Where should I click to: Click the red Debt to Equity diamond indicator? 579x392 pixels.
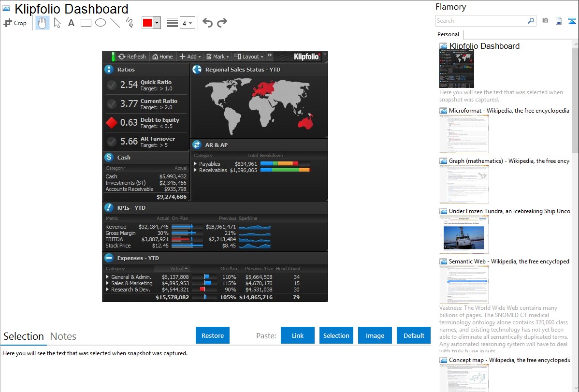(112, 123)
